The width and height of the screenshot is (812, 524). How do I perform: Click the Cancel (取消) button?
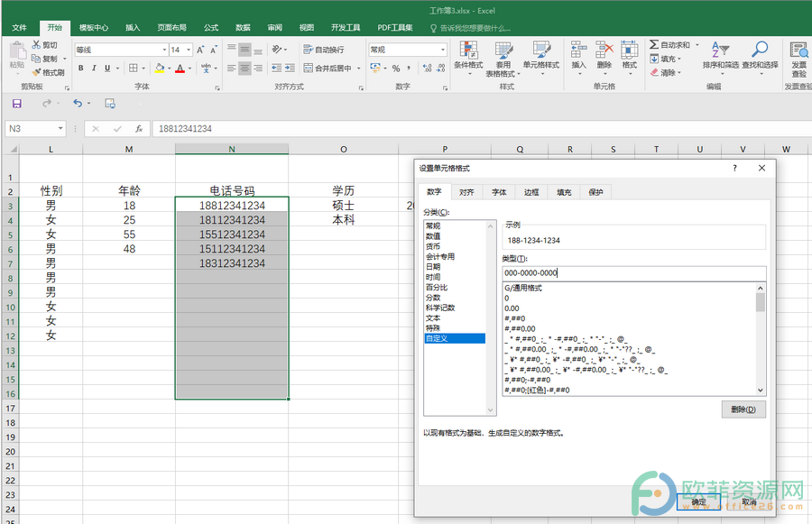(749, 501)
